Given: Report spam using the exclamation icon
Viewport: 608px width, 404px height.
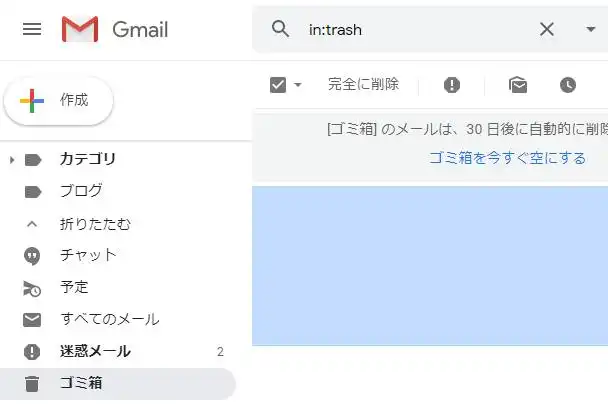Looking at the screenshot, I should (x=452, y=85).
